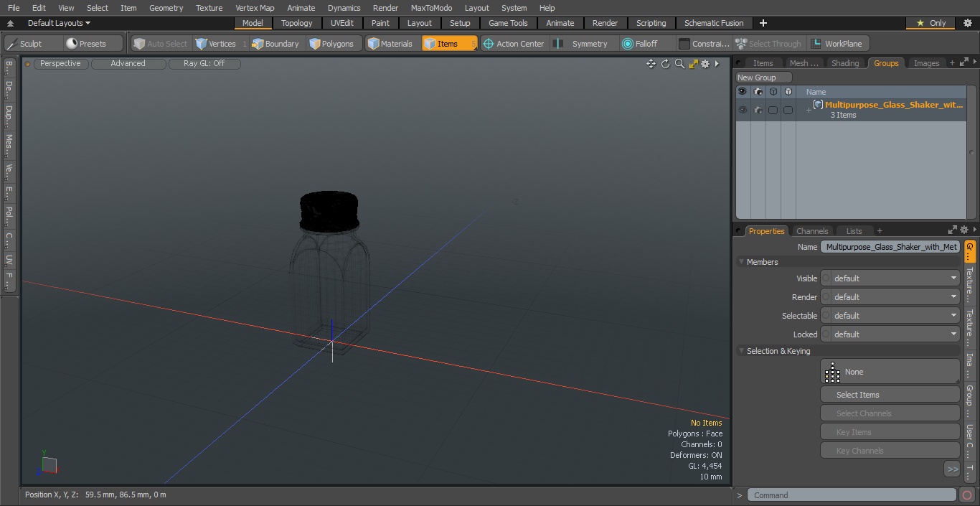Toggle Ray GL: Off button
Image resolution: width=980 pixels, height=506 pixels.
(x=204, y=63)
